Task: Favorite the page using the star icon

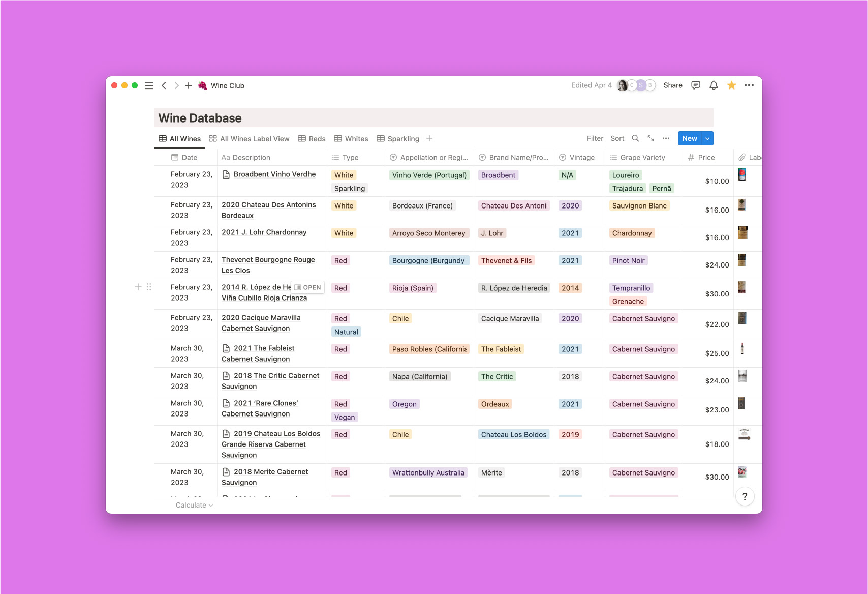Action: (x=731, y=85)
